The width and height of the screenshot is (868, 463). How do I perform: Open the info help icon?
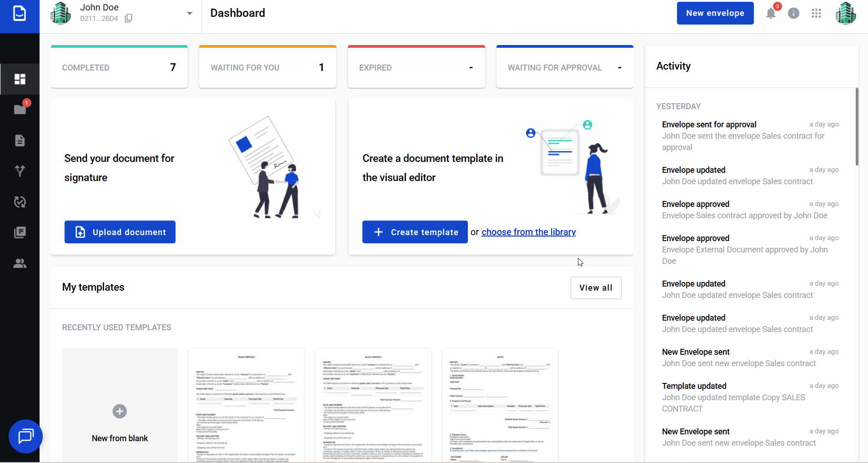click(793, 14)
